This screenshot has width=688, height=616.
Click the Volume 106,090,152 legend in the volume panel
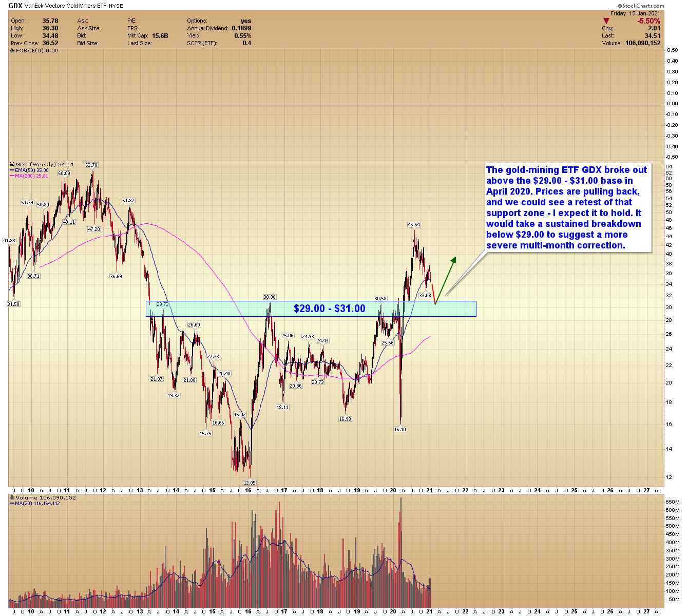[x=46, y=497]
